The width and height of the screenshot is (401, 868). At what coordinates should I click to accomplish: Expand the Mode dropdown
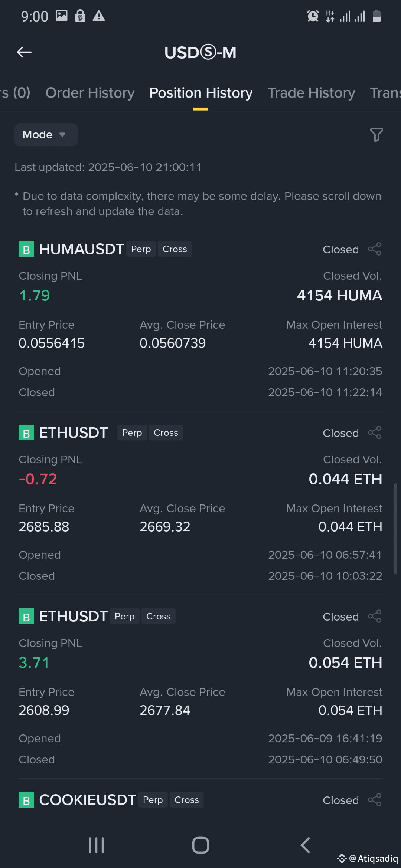(x=46, y=135)
